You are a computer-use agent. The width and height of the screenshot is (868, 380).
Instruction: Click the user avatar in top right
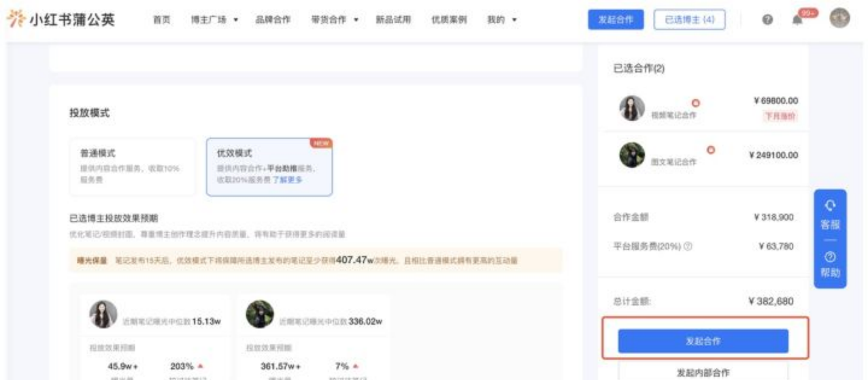click(x=840, y=19)
